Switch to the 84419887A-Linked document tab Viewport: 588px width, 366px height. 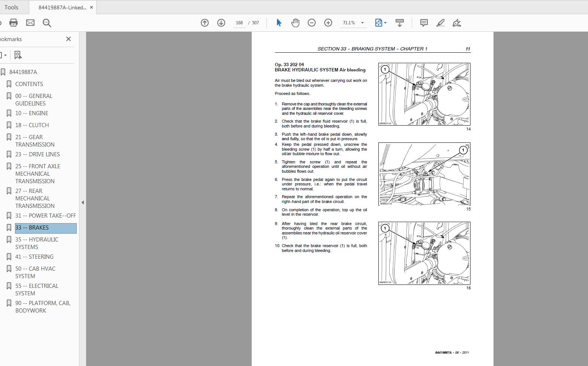pos(62,7)
